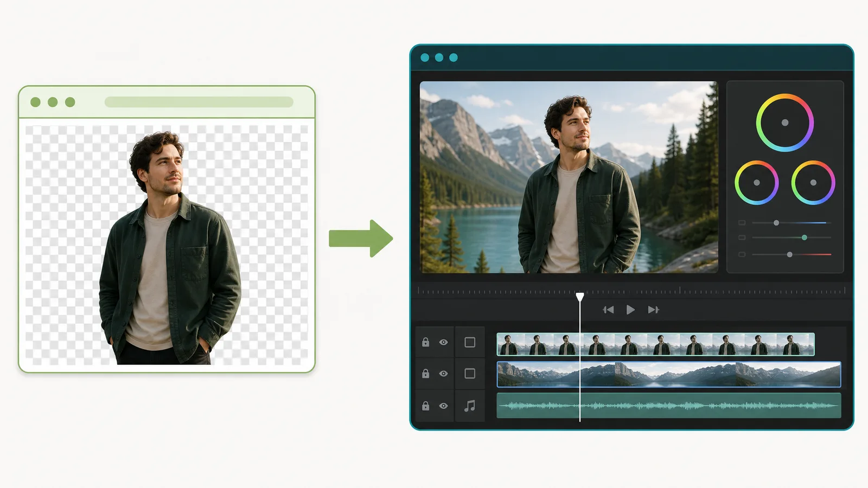
Task: Adjust the bottom-right color wheel
Action: pos(813,183)
